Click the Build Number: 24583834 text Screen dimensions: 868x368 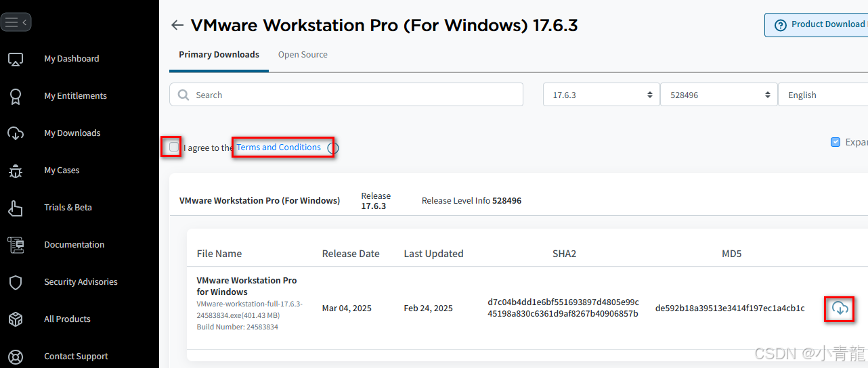[238, 327]
